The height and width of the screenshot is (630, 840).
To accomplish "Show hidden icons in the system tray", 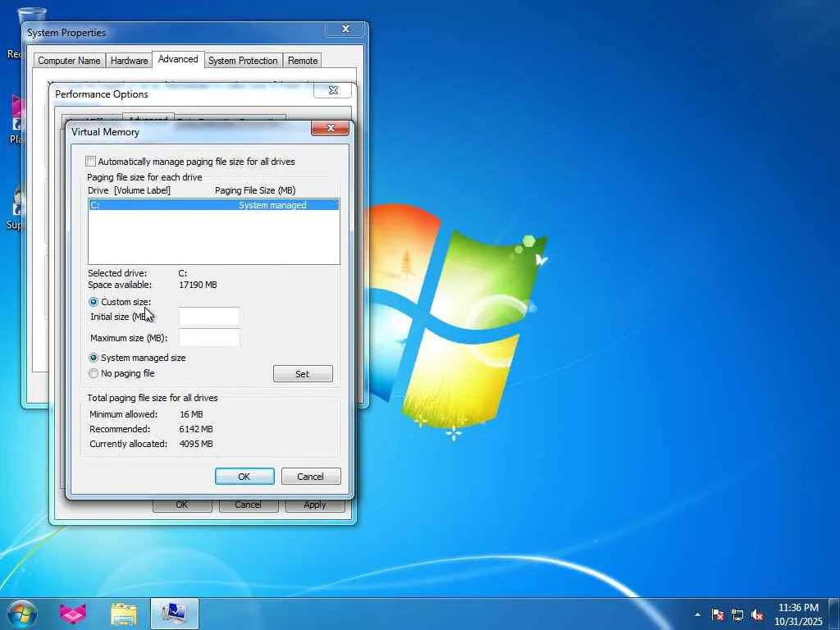I will click(697, 614).
